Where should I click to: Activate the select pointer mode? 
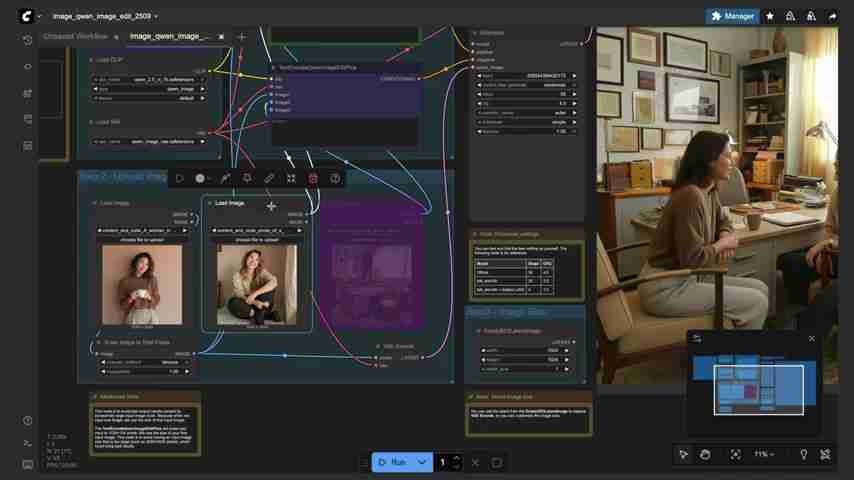pos(684,454)
